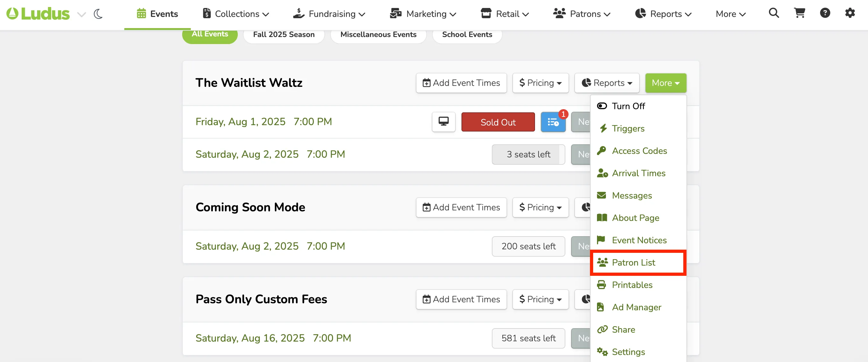The height and width of the screenshot is (362, 868).
Task: Expand the Patrons menu in navbar
Action: point(582,14)
